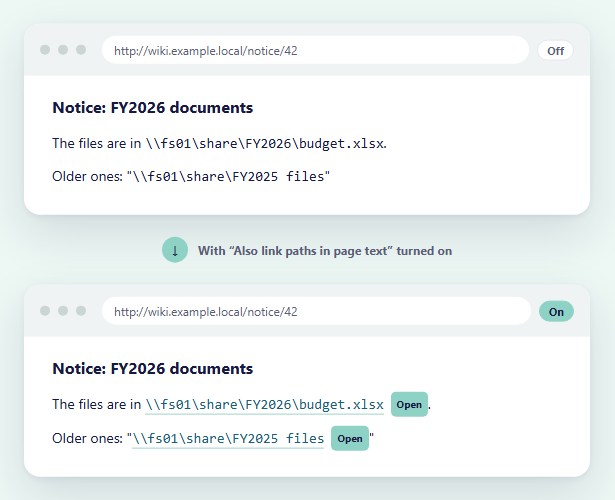Click "Older ones:" text in the bottom window
The width and height of the screenshot is (615, 500).
tap(87, 438)
